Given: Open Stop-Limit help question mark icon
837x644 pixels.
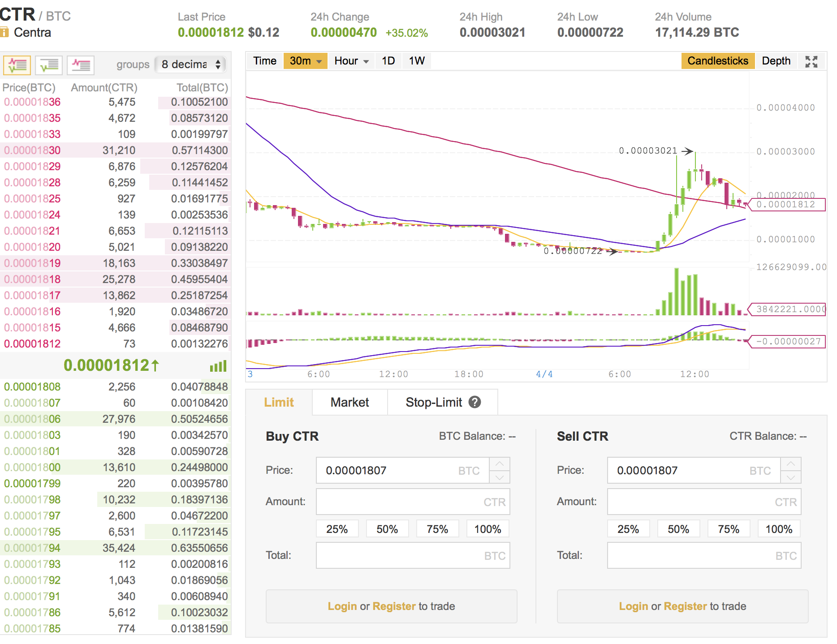Looking at the screenshot, I should click(475, 402).
